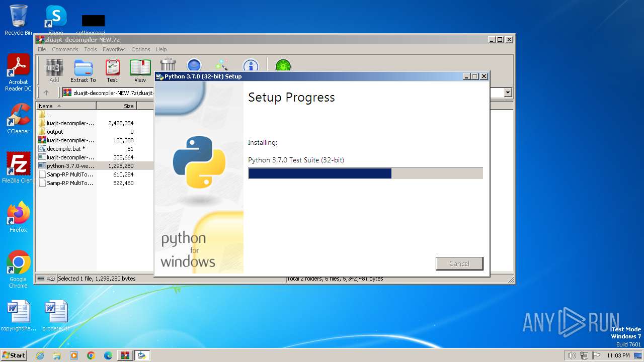The height and width of the screenshot is (362, 644).
Task: Click the volume speaker tray icon
Action: coord(572,355)
